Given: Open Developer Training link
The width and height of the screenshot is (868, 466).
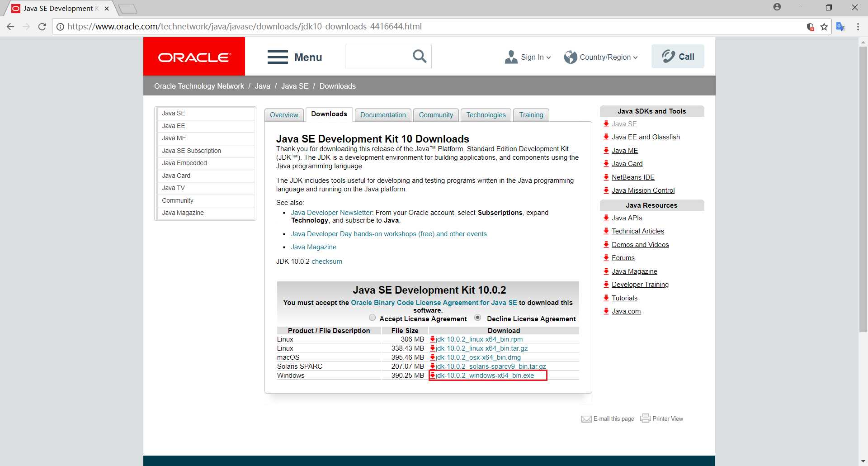Looking at the screenshot, I should pyautogui.click(x=640, y=285).
